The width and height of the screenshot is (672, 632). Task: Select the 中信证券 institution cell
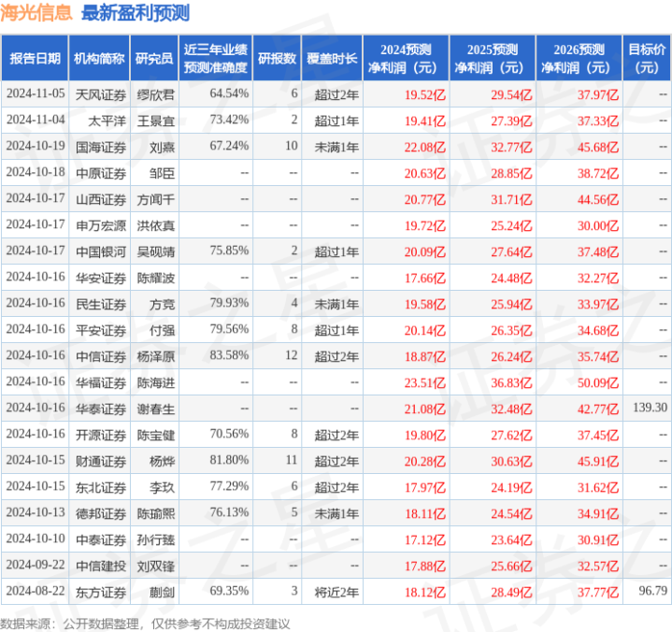coord(101,356)
